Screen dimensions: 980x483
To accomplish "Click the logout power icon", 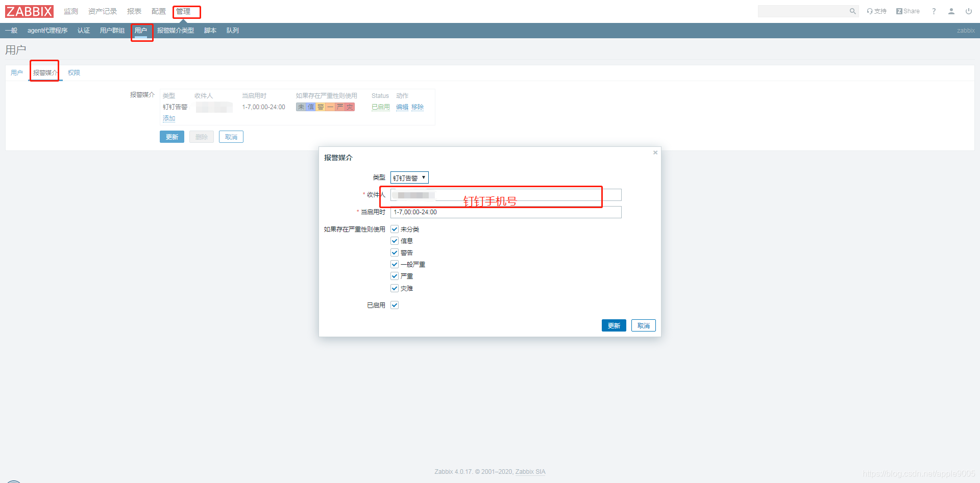I will tap(969, 11).
